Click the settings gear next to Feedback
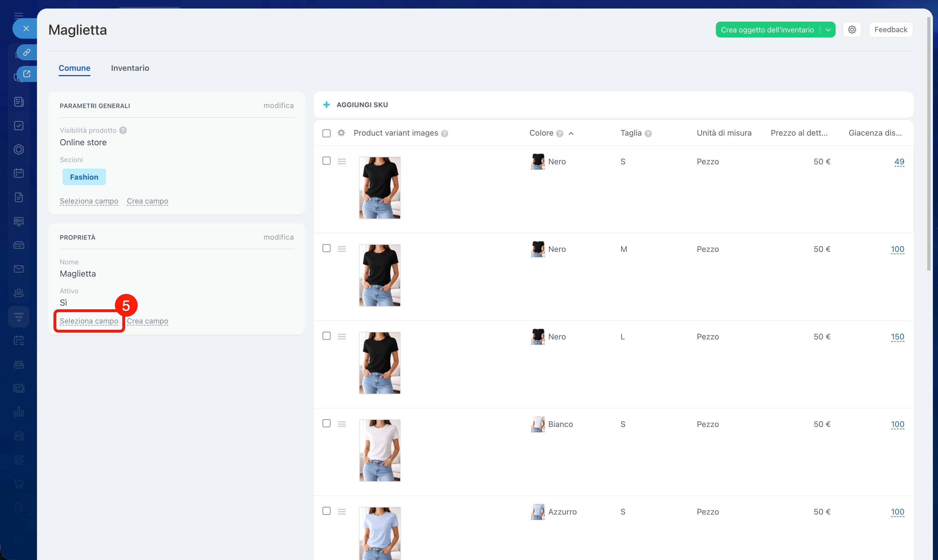938x560 pixels. click(x=852, y=30)
